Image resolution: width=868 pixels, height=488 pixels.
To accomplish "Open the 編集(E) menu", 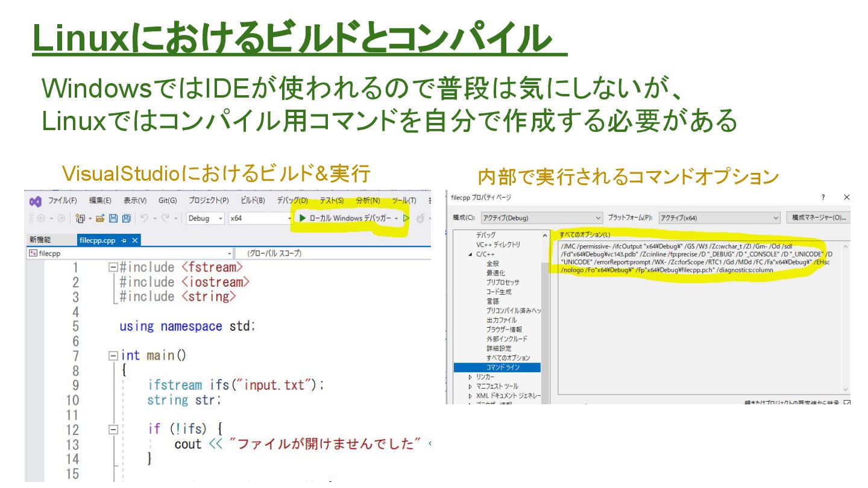I will (x=100, y=201).
